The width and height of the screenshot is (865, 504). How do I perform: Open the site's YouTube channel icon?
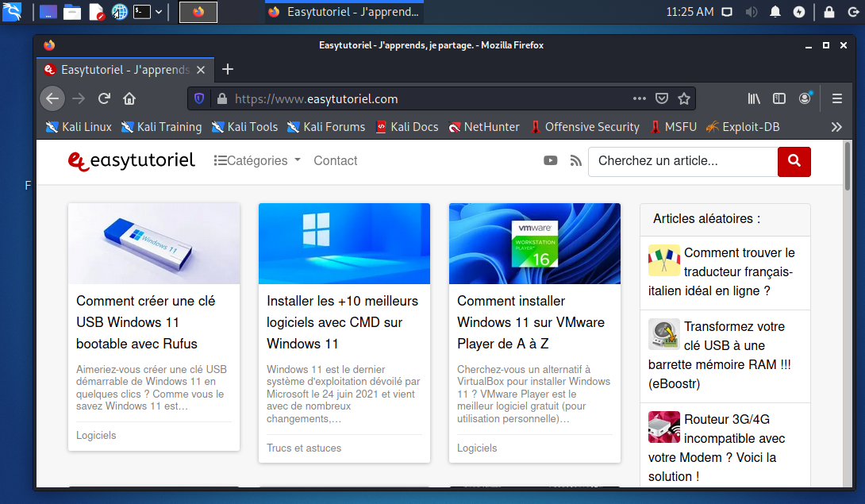click(550, 160)
